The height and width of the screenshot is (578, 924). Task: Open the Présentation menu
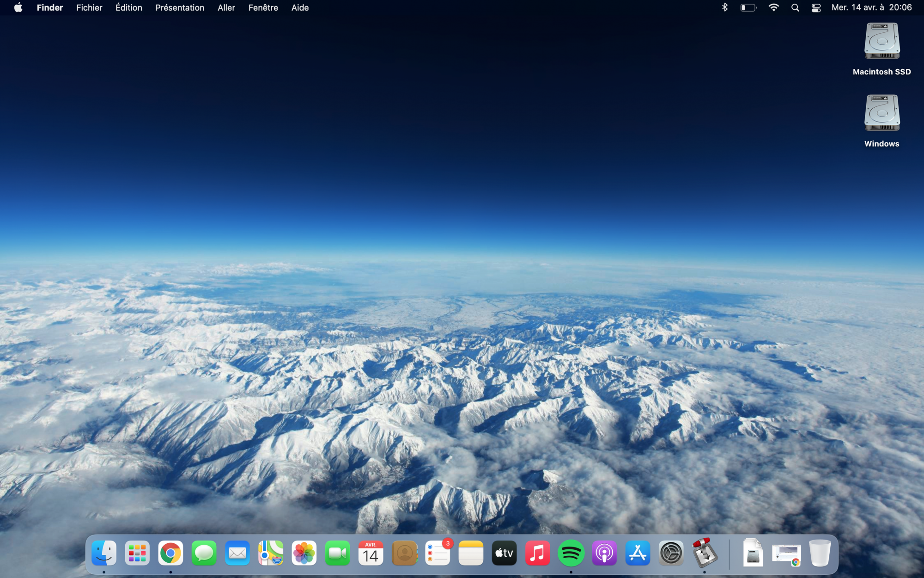[180, 8]
